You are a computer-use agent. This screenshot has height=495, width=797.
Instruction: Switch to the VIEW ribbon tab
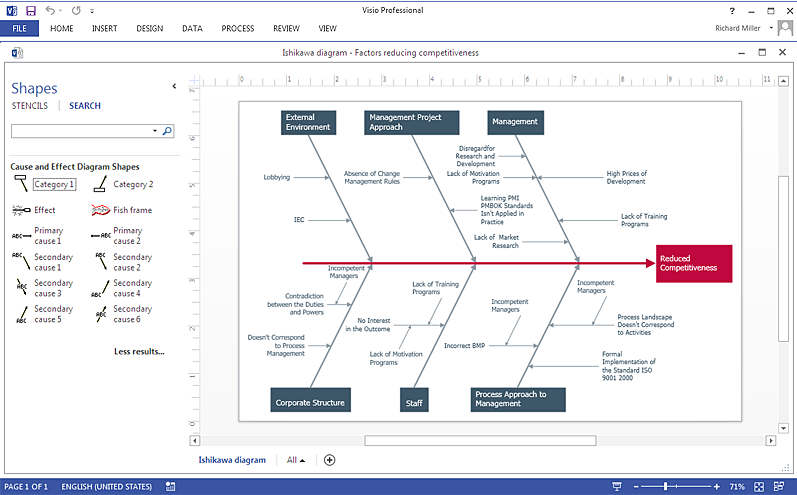327,28
